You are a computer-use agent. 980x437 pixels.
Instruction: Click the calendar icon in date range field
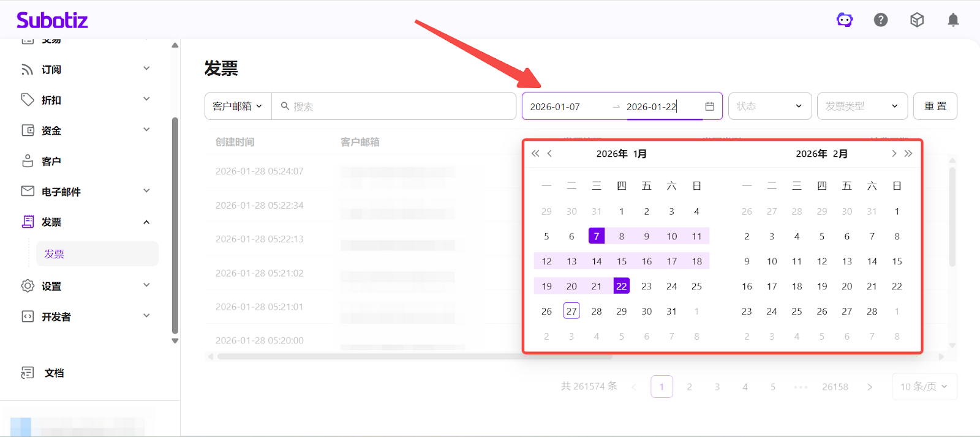tap(709, 106)
